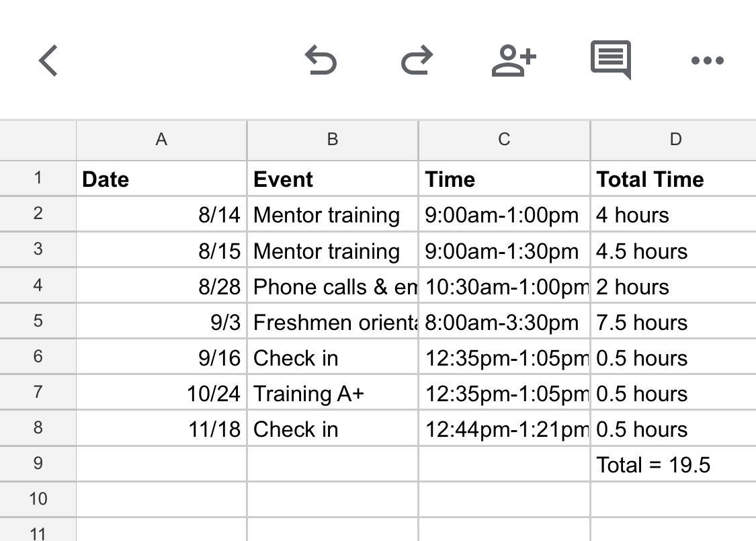Click the '11/18' date cell
Image resolution: width=756 pixels, height=541 pixels.
coord(161,429)
